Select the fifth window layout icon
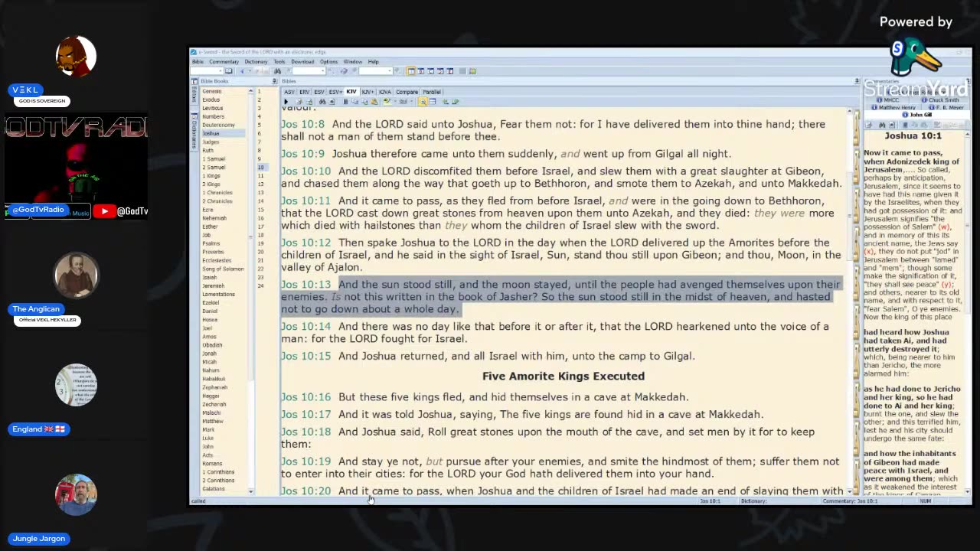Screen dimensions: 980x551 pos(450,71)
